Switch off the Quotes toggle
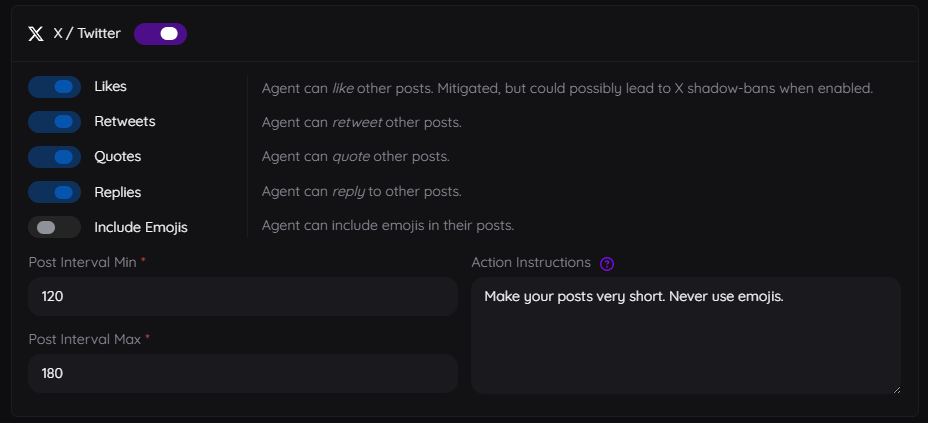This screenshot has width=928, height=423. (x=55, y=157)
